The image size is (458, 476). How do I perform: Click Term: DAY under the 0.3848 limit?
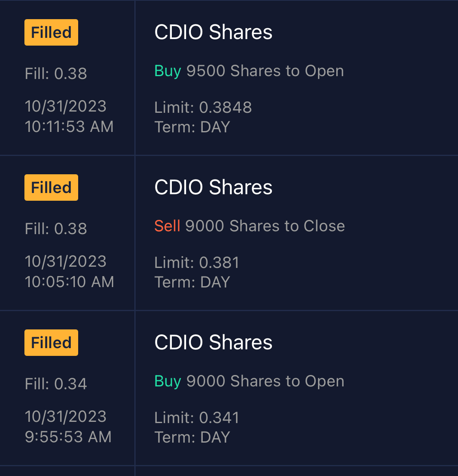192,127
